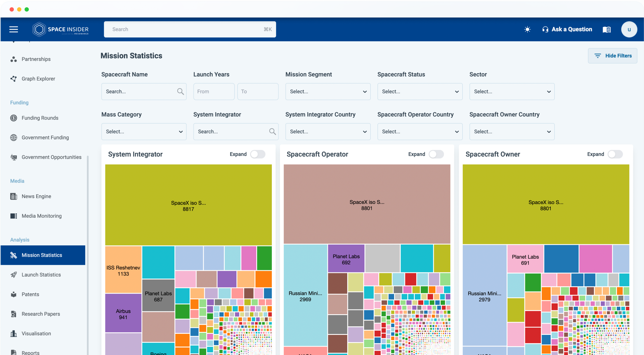The width and height of the screenshot is (644, 355).
Task: Open Partnerships in the sidebar
Action: tap(43, 59)
